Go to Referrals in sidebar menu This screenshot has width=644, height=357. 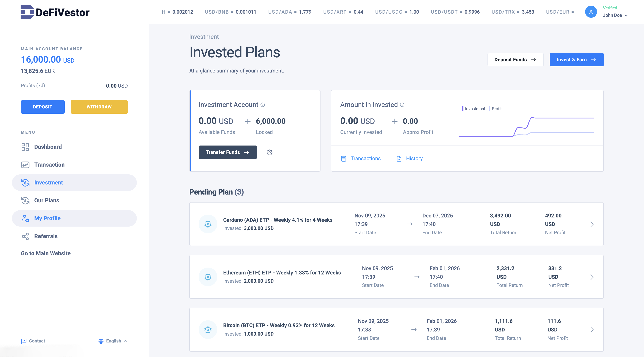pos(46,236)
